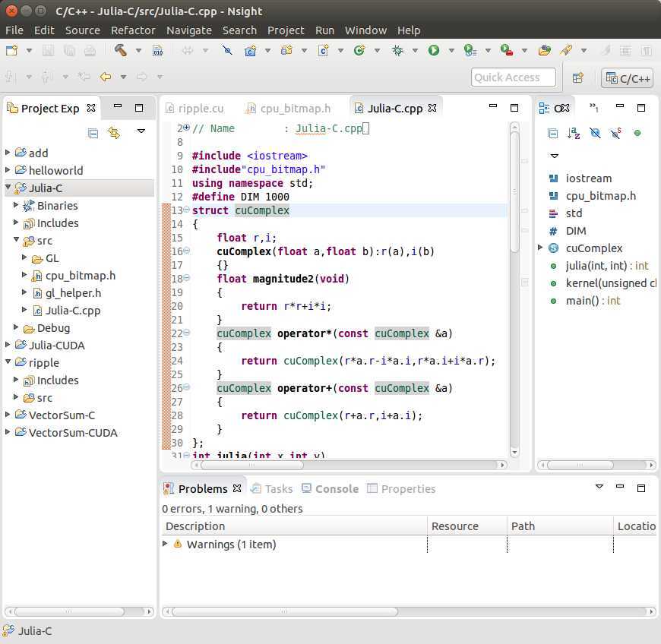Click Collapse All icon in Outline view
The image size is (661, 644).
click(x=552, y=133)
